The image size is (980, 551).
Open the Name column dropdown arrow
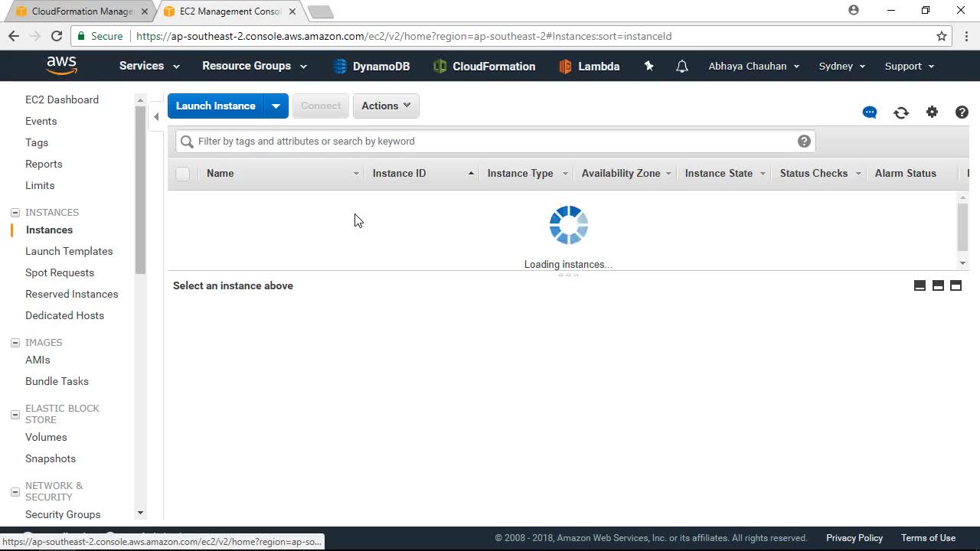pyautogui.click(x=356, y=174)
